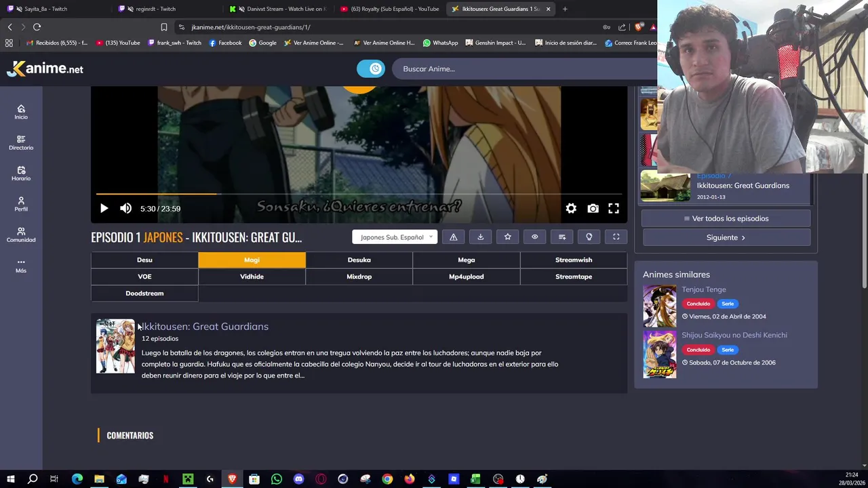The image size is (868, 488).
Task: Open episode 7 Ikkitousen in the playlist
Action: [x=726, y=187]
